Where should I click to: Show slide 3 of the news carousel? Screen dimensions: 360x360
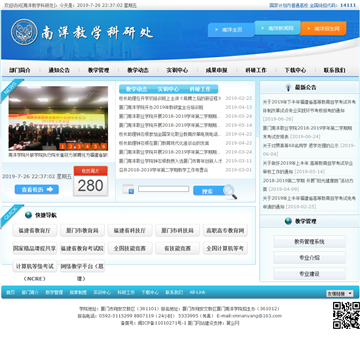(x=79, y=146)
